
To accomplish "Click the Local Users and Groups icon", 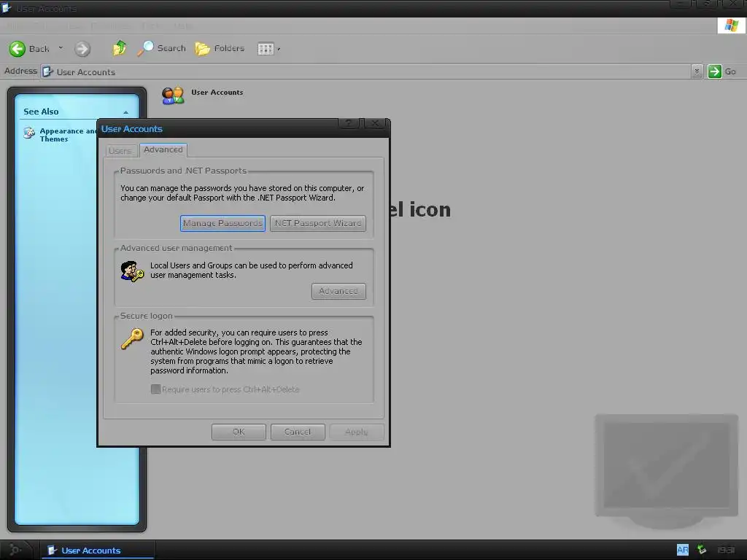I will 132,271.
